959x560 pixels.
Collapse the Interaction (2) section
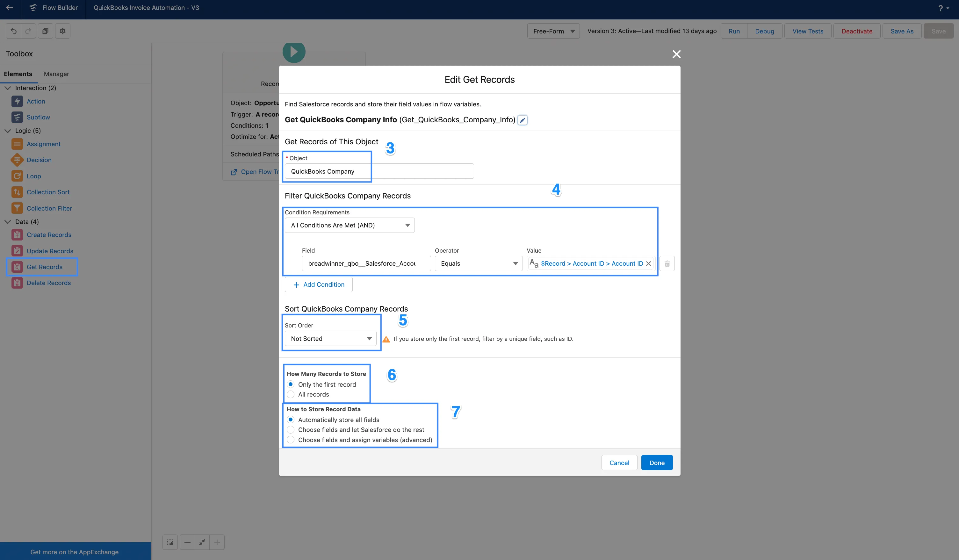tap(8, 88)
